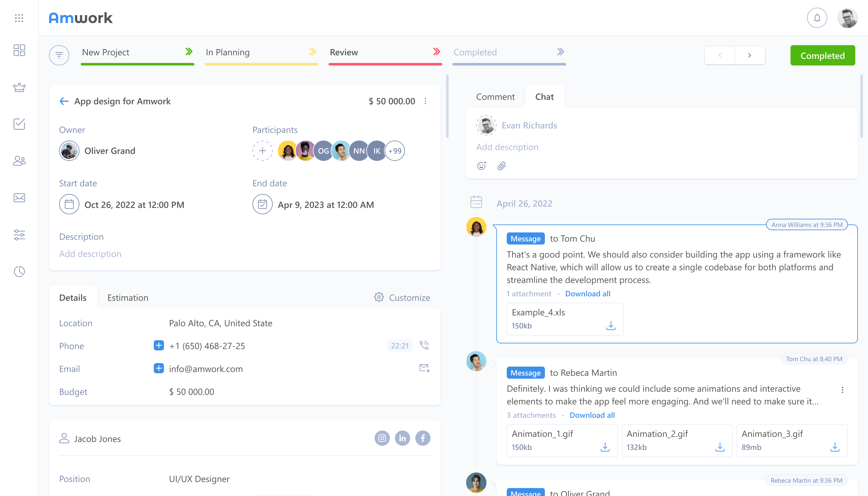This screenshot has height=496, width=868.
Task: Open the contacts people icon in sidebar
Action: (19, 160)
